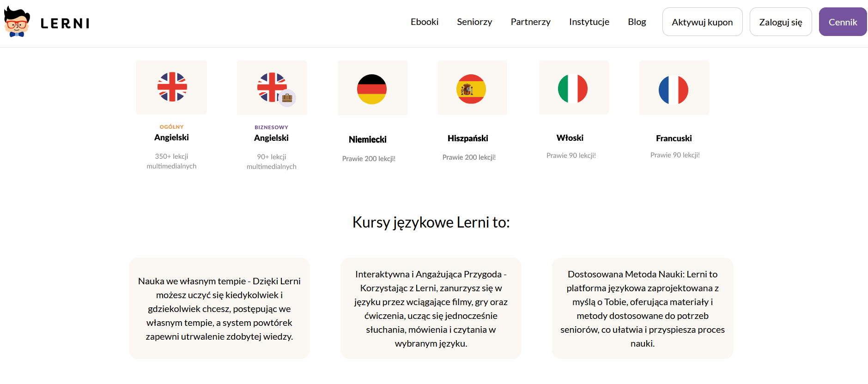Select the Włoski course title
Image resolution: width=868 pixels, height=384 pixels.
(570, 138)
